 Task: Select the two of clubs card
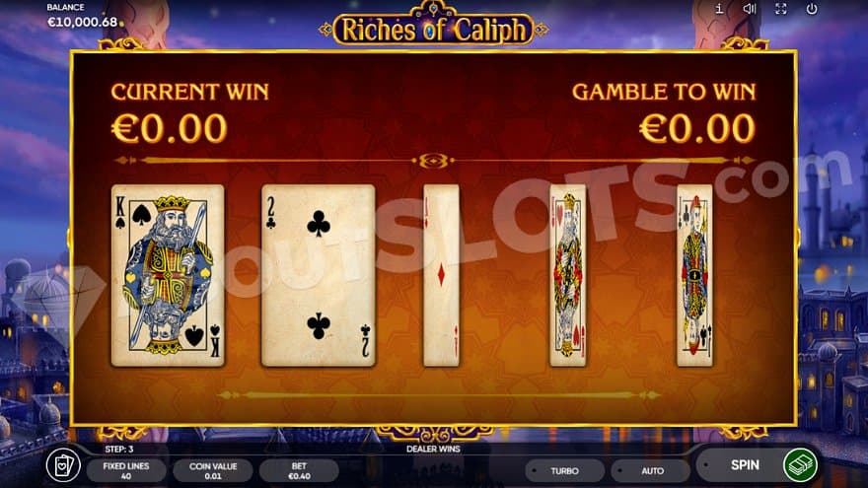coord(319,275)
